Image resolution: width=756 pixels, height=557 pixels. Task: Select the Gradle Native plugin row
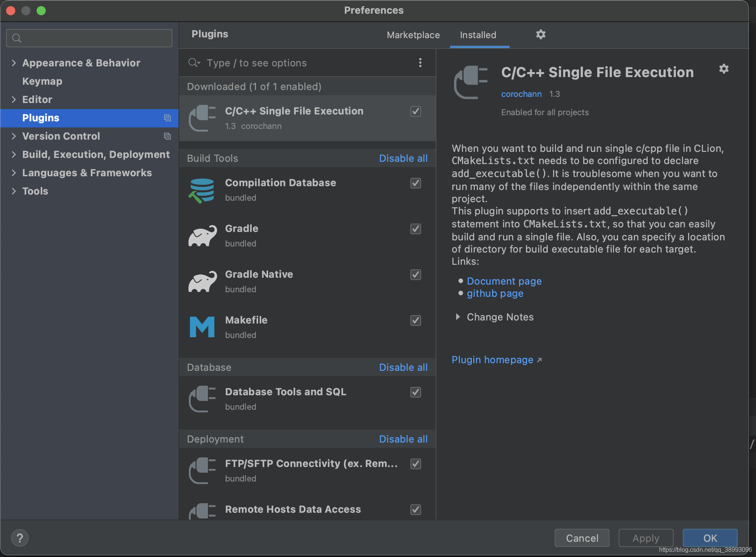tap(307, 282)
